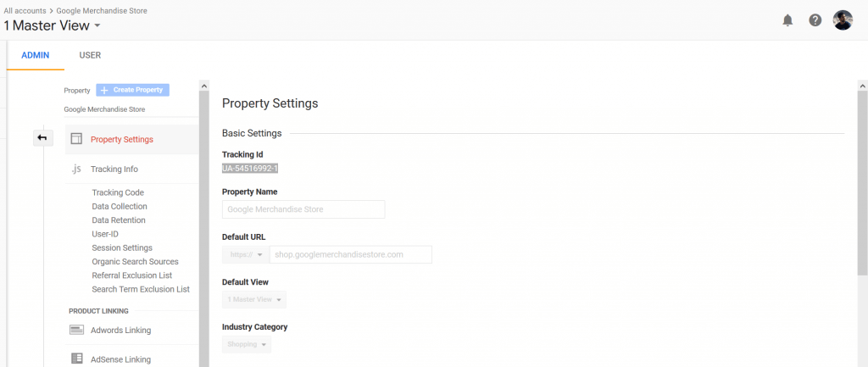The image size is (868, 367).
Task: Open the help question mark icon
Action: tap(815, 20)
